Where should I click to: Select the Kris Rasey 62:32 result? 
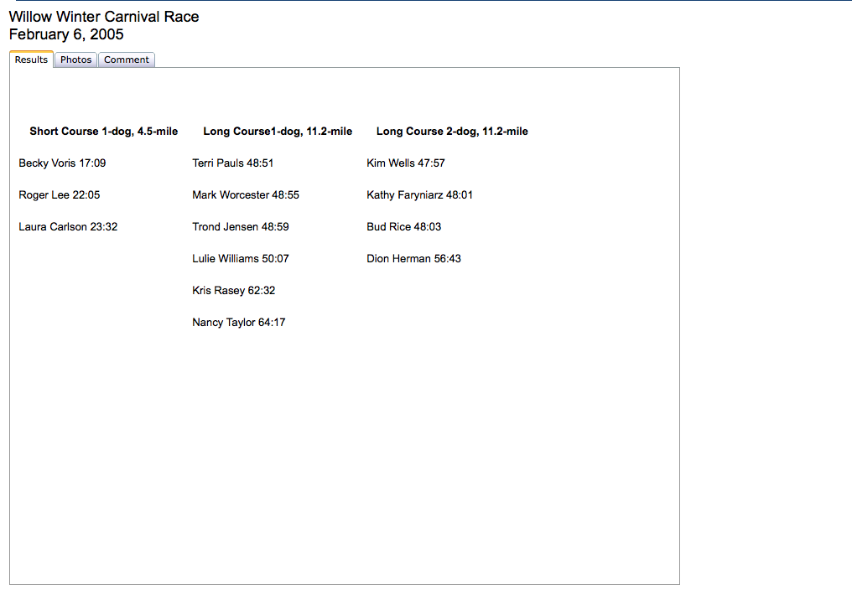234,291
